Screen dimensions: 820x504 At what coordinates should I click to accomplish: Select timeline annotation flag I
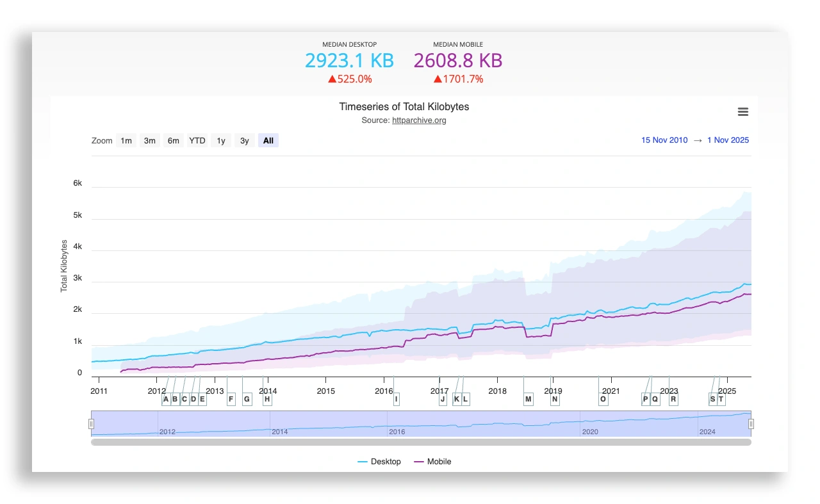396,400
